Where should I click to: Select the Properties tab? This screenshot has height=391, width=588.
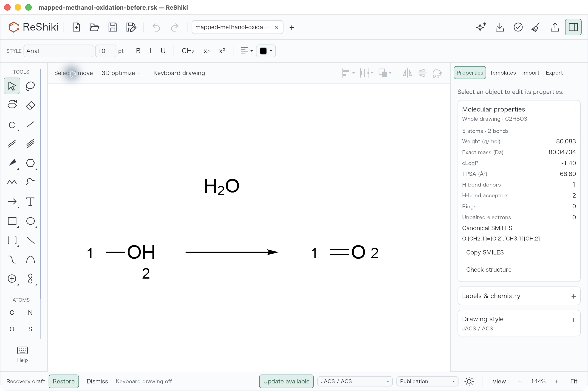coord(470,73)
